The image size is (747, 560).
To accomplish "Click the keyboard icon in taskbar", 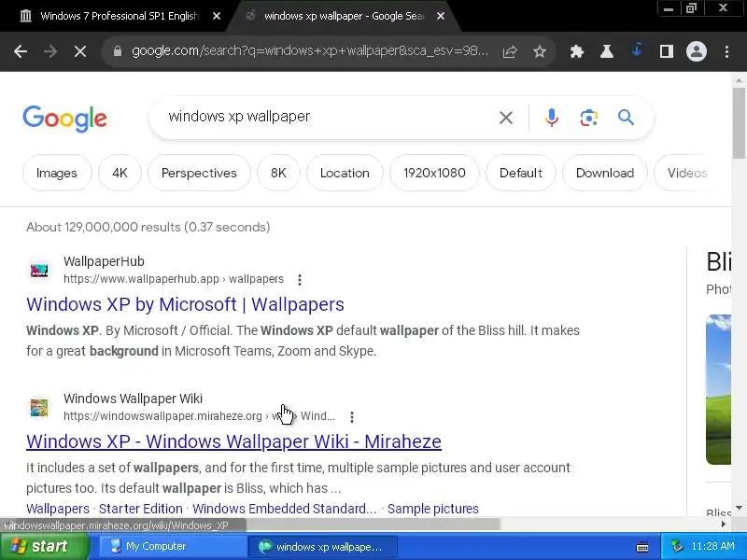I will pyautogui.click(x=642, y=547).
